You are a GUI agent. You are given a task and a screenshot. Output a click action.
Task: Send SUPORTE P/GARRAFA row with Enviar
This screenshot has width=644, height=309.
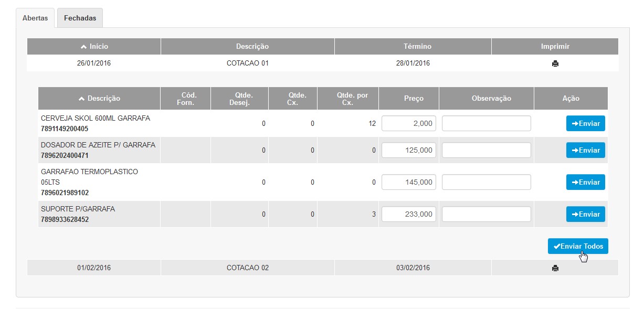coord(585,214)
